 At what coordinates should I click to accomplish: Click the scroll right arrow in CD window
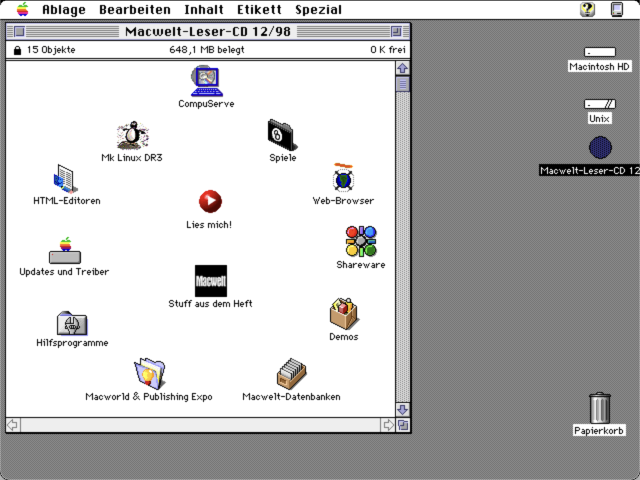click(x=388, y=425)
